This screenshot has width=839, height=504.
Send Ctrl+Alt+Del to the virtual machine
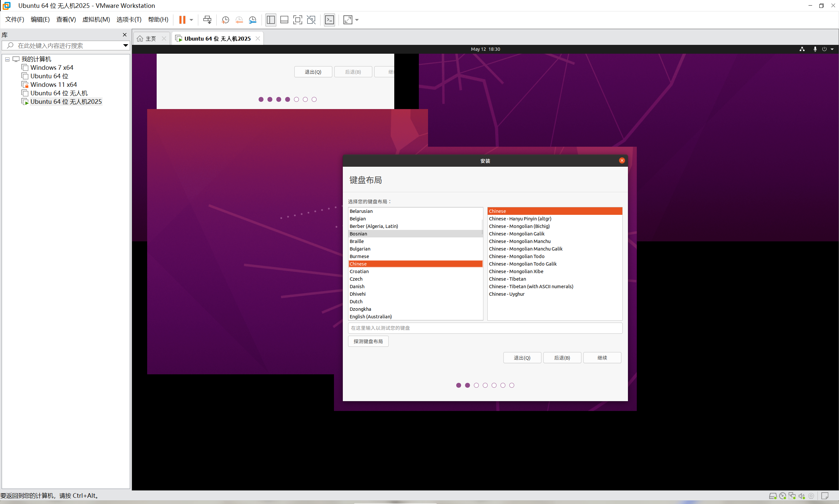[207, 20]
